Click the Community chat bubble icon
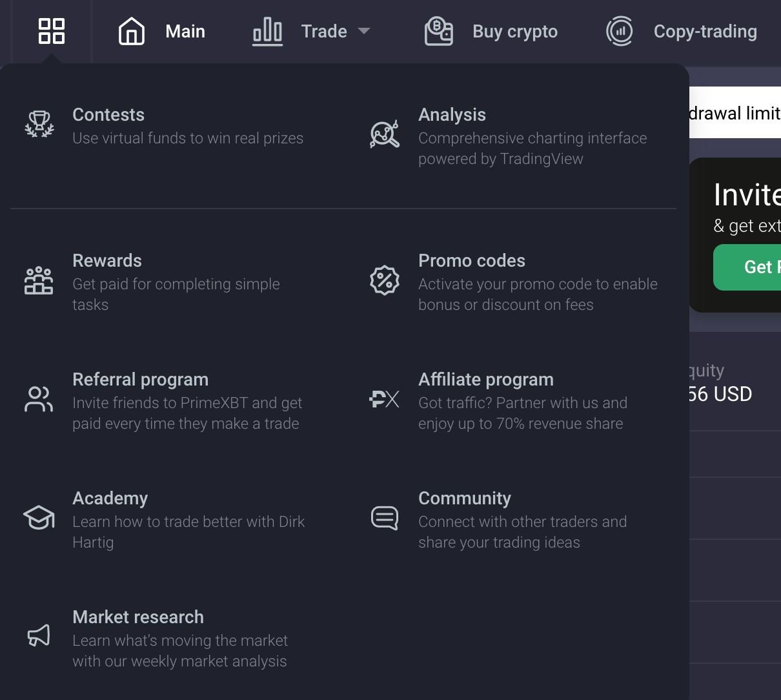The image size is (781, 700). click(384, 518)
